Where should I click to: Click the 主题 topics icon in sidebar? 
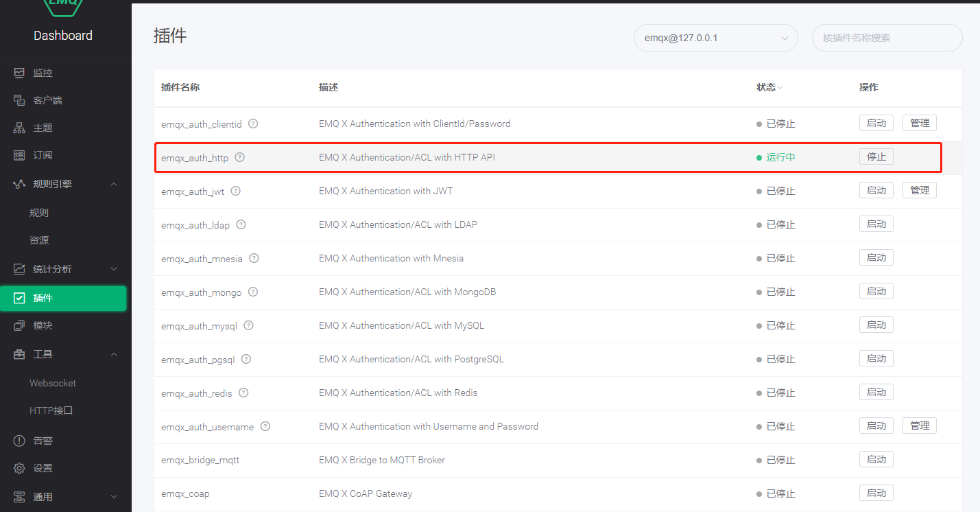[19, 128]
